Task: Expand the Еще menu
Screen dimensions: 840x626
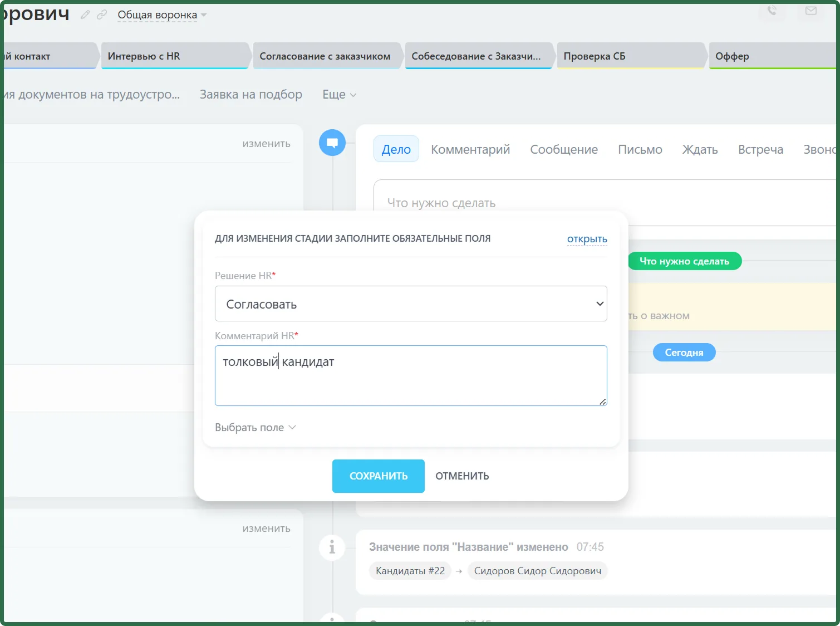Action: pos(340,95)
